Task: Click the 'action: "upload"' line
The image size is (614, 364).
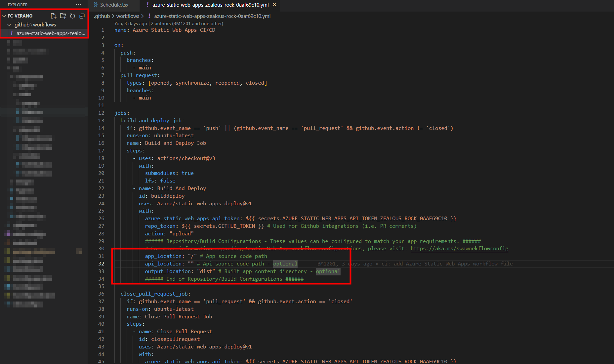Action: click(x=169, y=234)
